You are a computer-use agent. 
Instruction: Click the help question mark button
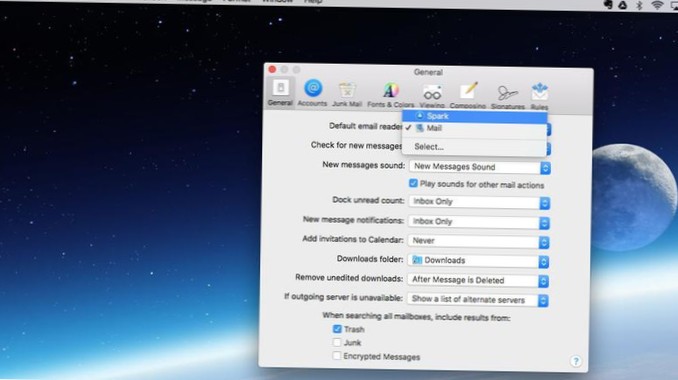point(576,361)
